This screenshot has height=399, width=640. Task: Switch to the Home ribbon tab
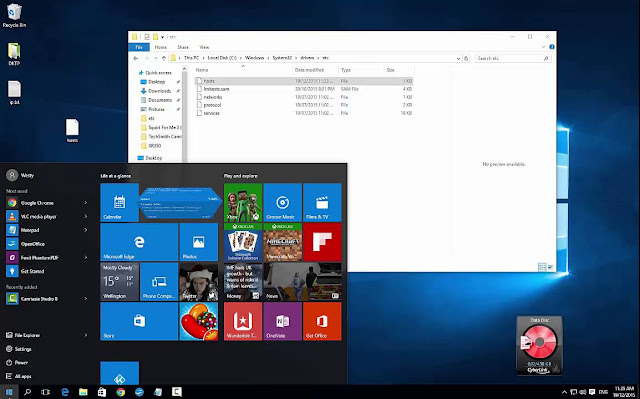point(160,47)
